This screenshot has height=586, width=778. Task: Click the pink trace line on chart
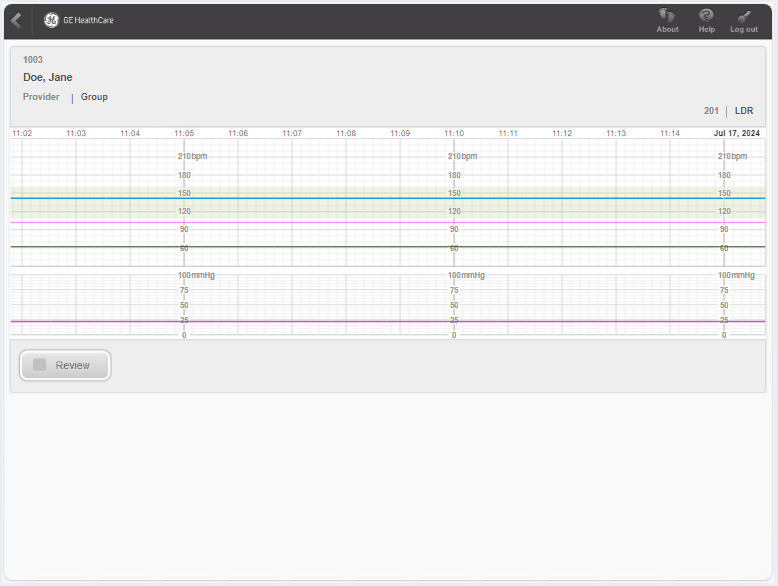(x=300, y=223)
